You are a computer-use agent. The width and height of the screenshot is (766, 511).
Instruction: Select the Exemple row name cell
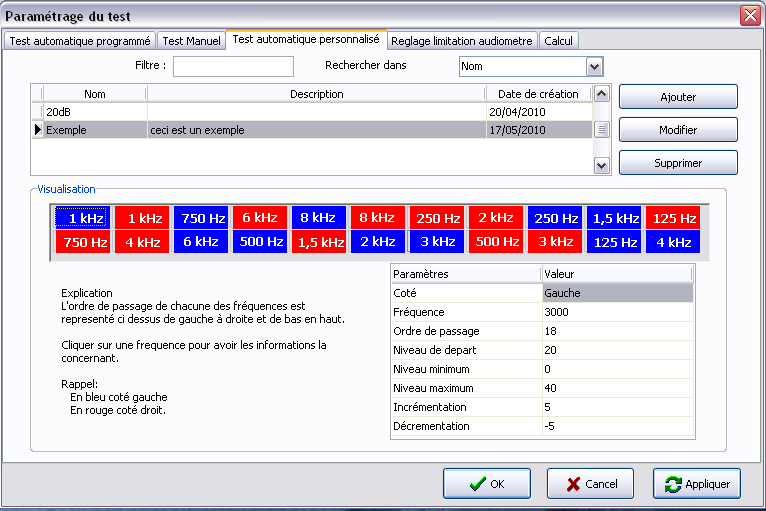point(95,130)
